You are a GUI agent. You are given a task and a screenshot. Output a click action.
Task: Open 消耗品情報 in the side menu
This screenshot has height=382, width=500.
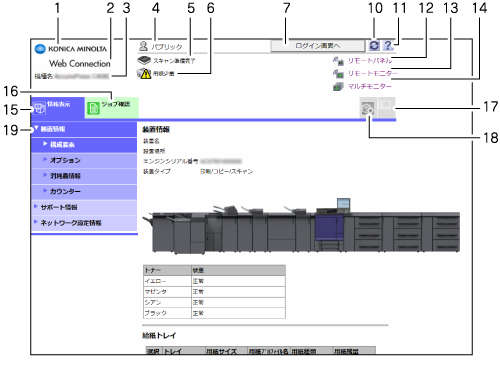pos(84,176)
